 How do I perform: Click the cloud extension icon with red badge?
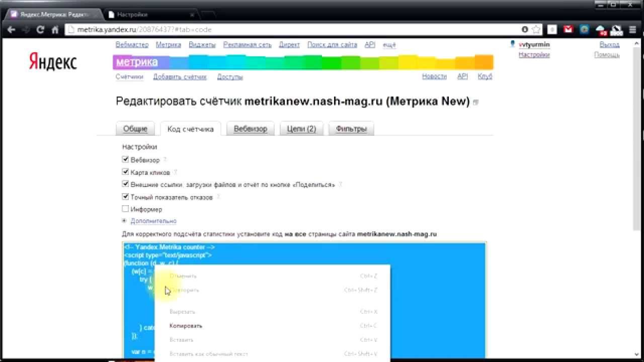[601, 30]
